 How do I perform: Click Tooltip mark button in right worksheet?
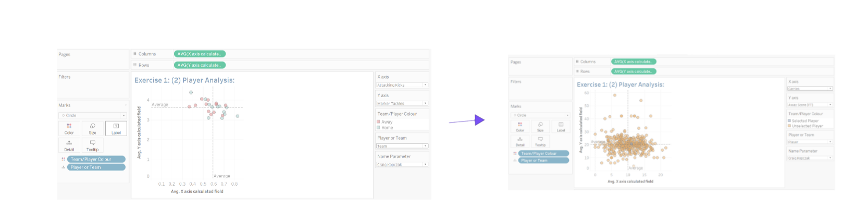point(540,141)
